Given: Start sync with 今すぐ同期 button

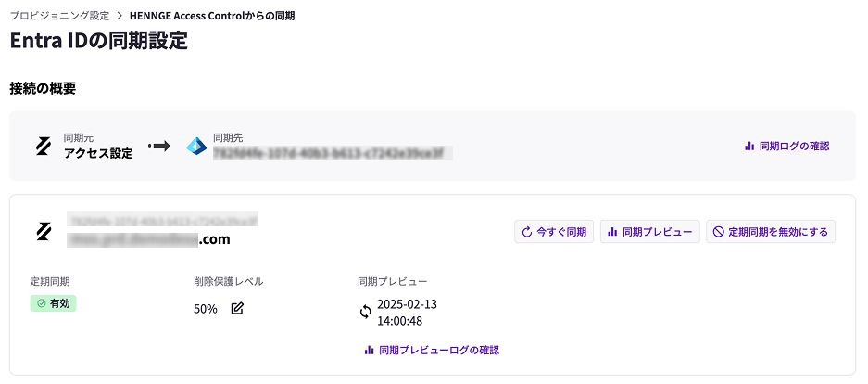Looking at the screenshot, I should 555,232.
